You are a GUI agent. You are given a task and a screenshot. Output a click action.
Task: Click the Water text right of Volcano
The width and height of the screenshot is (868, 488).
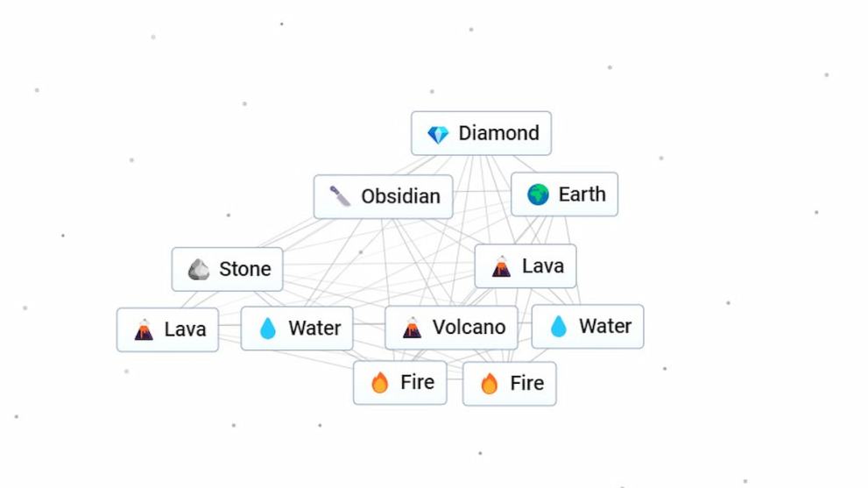[x=604, y=326]
